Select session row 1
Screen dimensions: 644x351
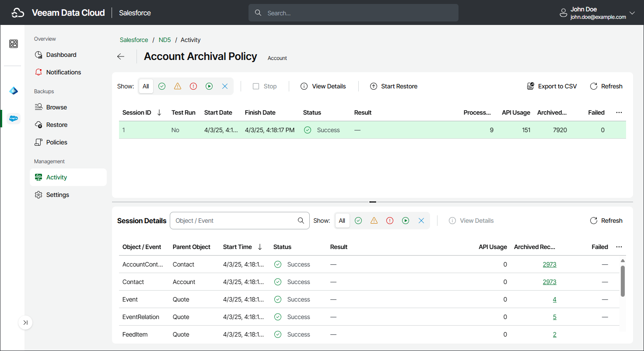click(x=372, y=130)
